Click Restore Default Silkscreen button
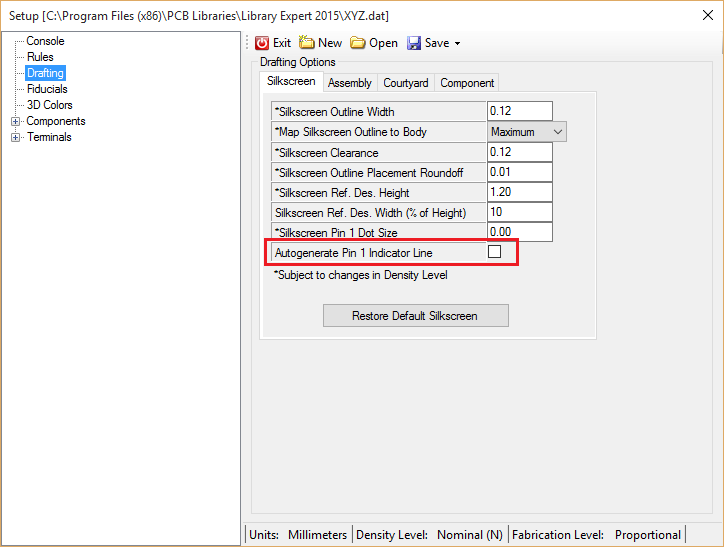Viewport: 724px width, 547px height. click(415, 316)
